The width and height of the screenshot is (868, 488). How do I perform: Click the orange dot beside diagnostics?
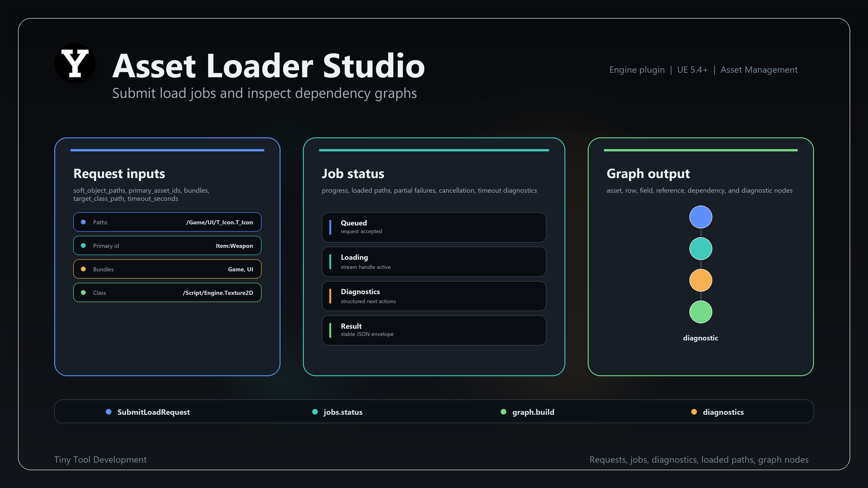click(x=694, y=412)
